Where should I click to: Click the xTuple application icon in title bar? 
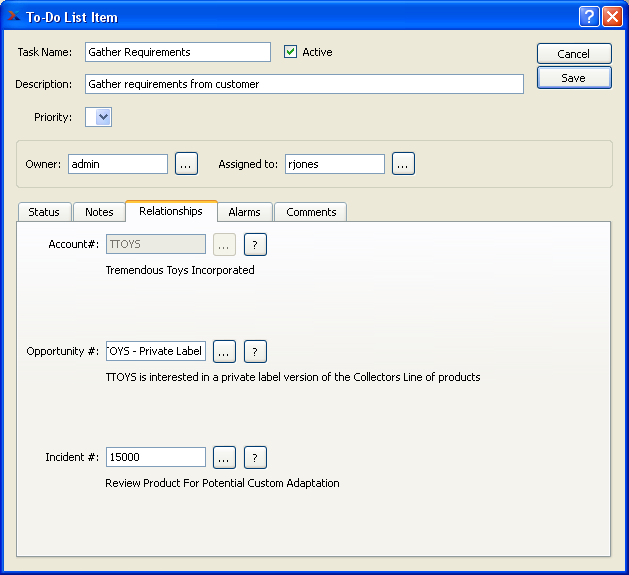13,16
